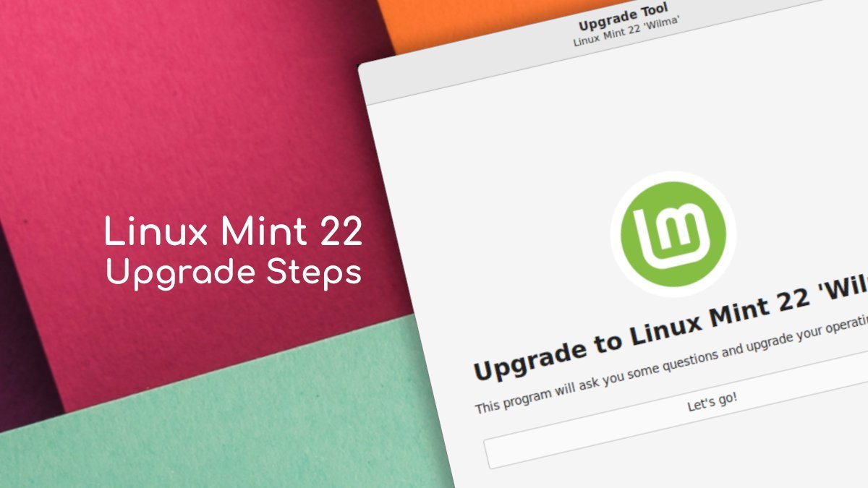This screenshot has width=868, height=488.
Task: Click the green Linux Mint logo
Action: pyautogui.click(x=673, y=234)
